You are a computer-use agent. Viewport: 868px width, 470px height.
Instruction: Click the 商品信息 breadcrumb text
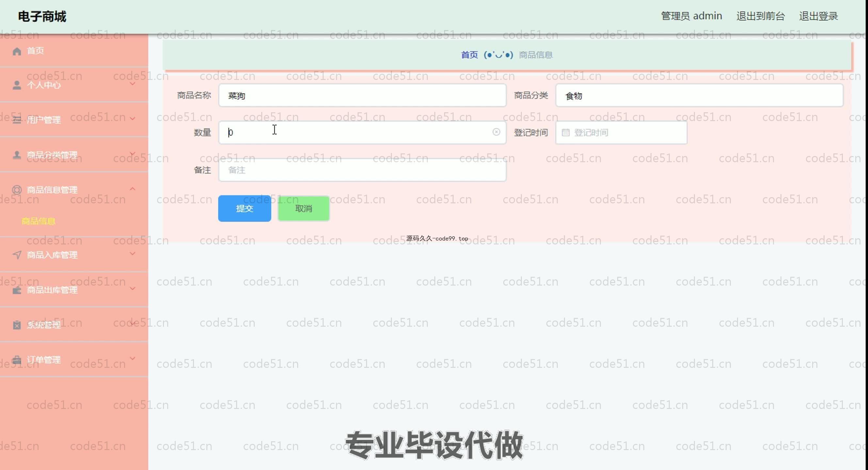[536, 55]
